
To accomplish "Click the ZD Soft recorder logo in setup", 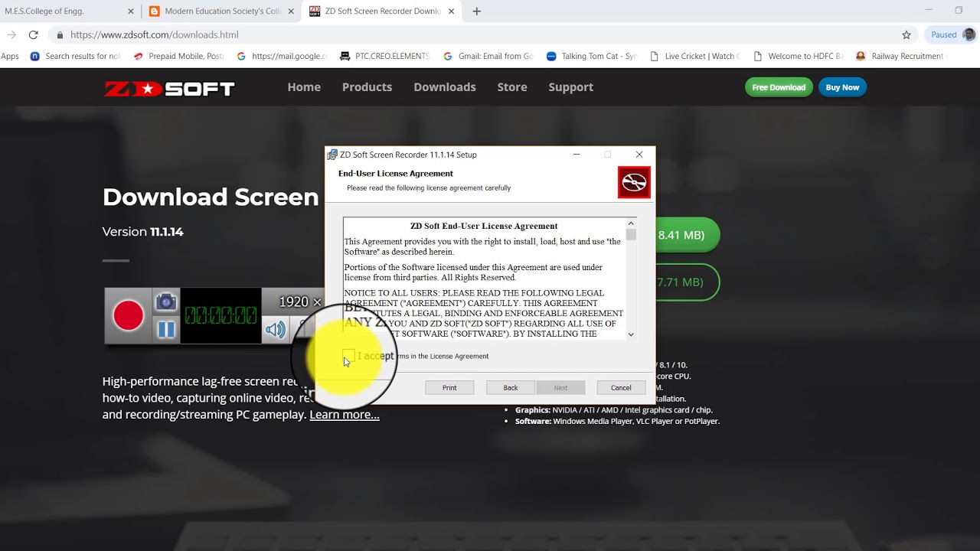I will (634, 182).
